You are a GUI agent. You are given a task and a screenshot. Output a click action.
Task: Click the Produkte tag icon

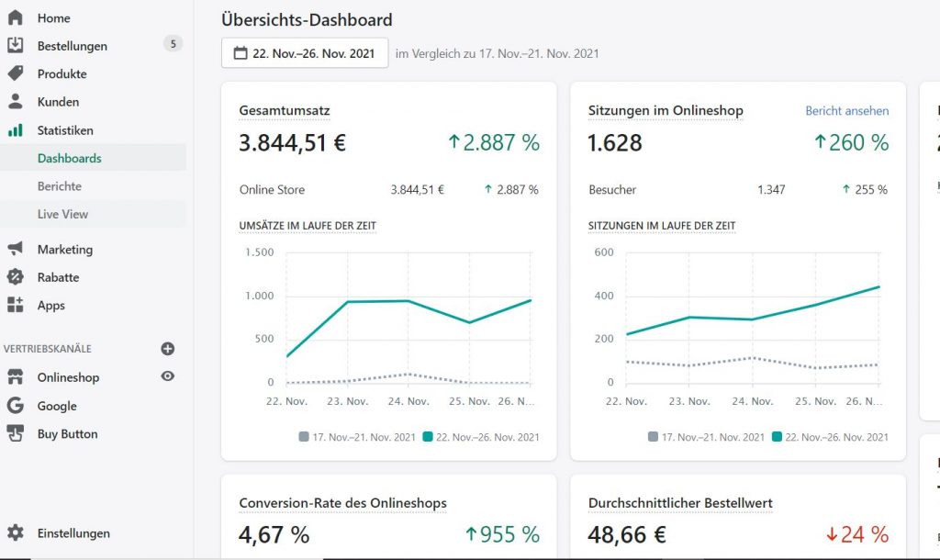tap(15, 73)
